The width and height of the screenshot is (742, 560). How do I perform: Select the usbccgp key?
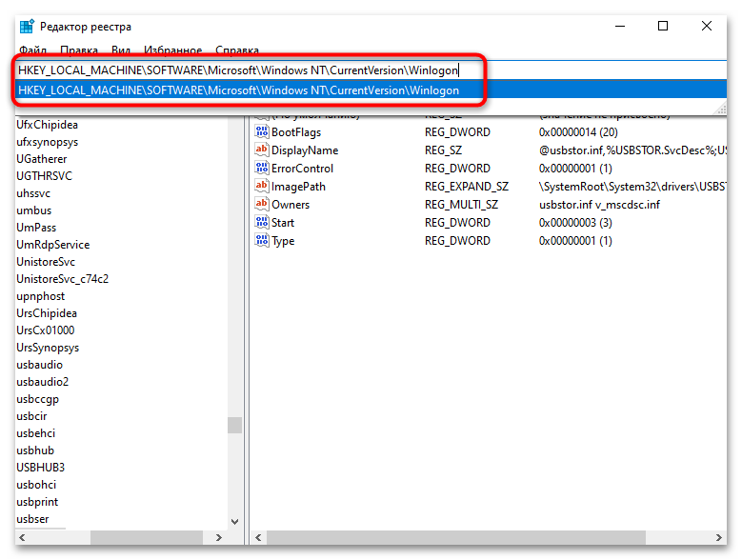(37, 399)
